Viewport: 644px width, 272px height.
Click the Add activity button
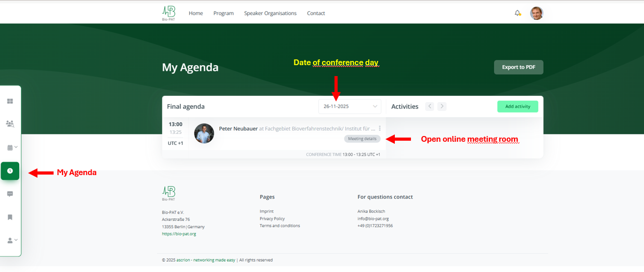click(x=518, y=106)
